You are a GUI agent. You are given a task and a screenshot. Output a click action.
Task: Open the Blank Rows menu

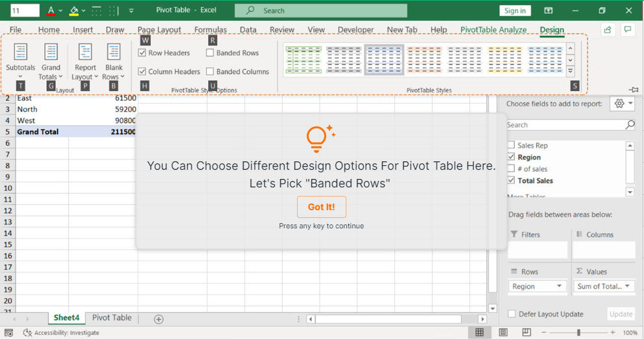tap(113, 61)
